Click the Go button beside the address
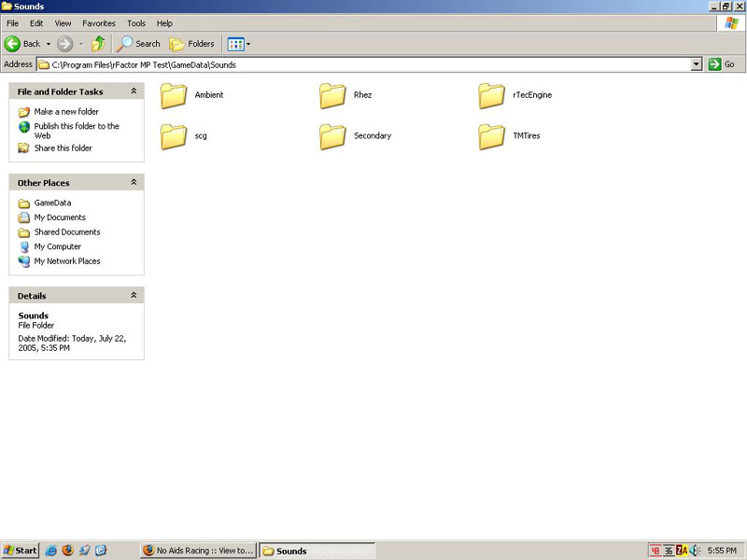 [x=721, y=64]
